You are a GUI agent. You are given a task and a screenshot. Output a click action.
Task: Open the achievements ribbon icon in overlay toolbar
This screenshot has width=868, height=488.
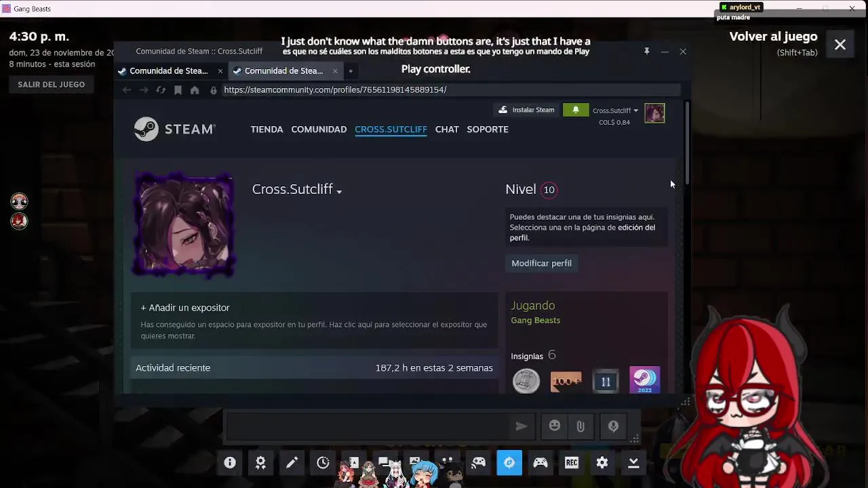(260, 462)
